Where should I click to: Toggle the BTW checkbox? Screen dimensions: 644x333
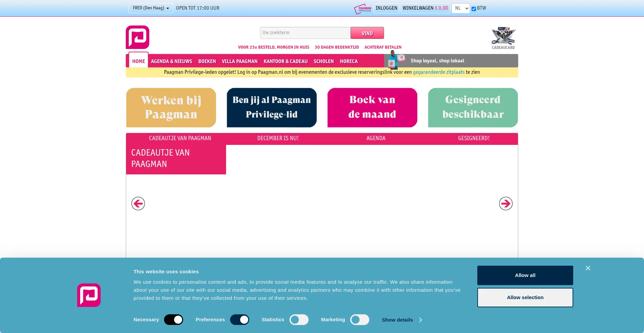(x=474, y=9)
